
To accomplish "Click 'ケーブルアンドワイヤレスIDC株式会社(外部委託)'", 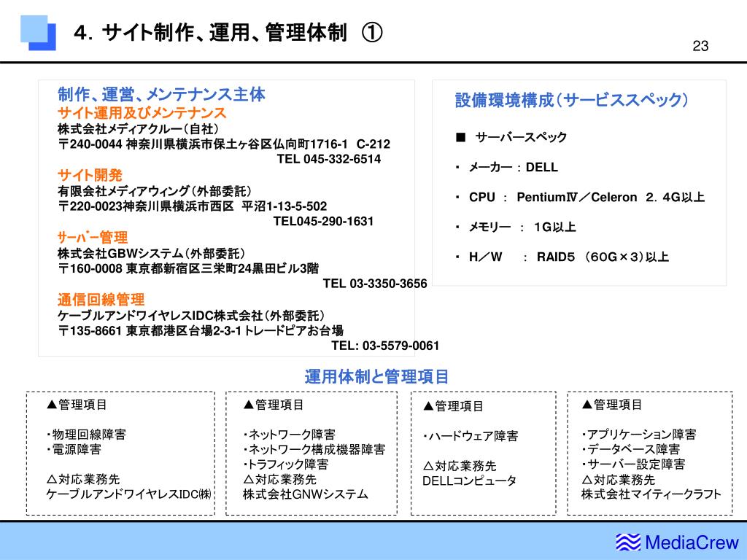I will (191, 316).
